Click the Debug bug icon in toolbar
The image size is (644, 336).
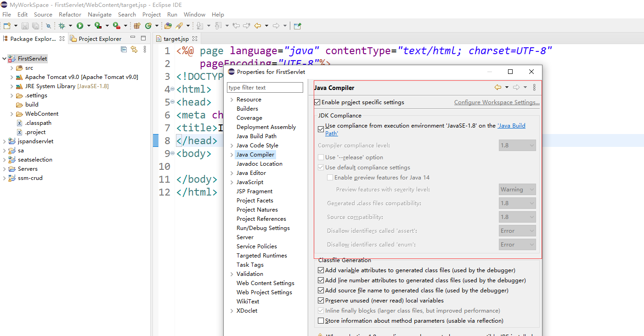[x=62, y=26]
